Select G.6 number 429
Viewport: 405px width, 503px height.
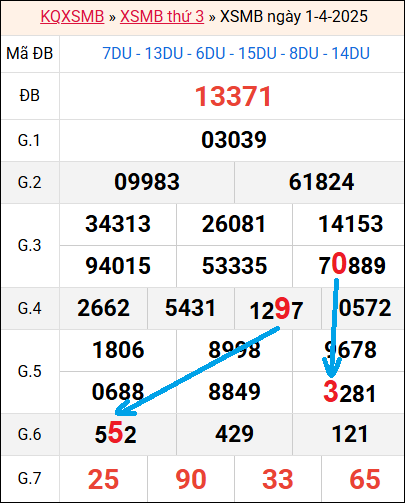[234, 434]
